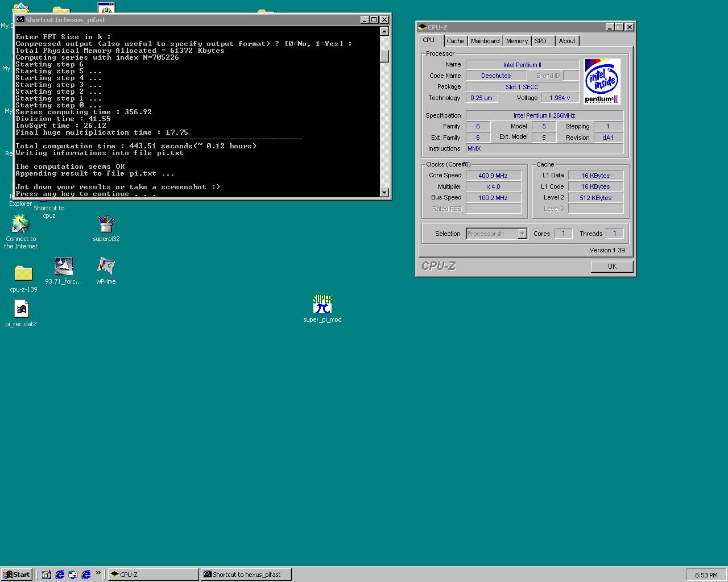Open the About tab in CPU-Z
Image resolution: width=728 pixels, height=582 pixels.
566,41
